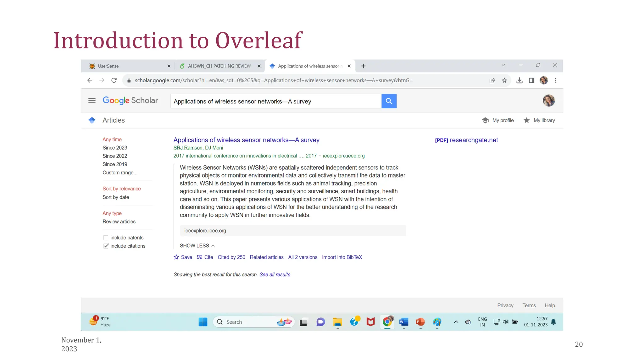Image resolution: width=644 pixels, height=362 pixels.
Task: Click the site lock icon in address bar
Action: coord(129,80)
